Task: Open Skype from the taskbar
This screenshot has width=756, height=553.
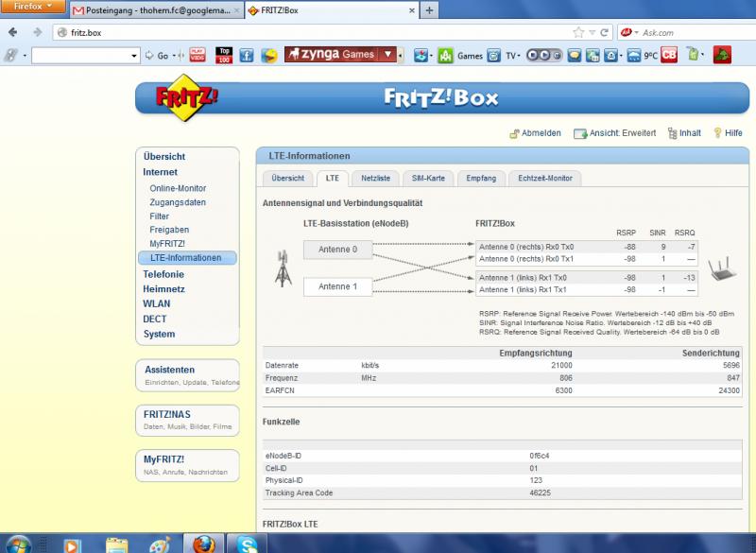Action: [x=248, y=544]
